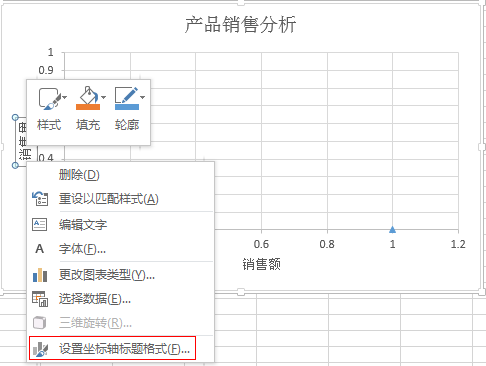Click the 样式 style icon in mini toolbar

49,98
